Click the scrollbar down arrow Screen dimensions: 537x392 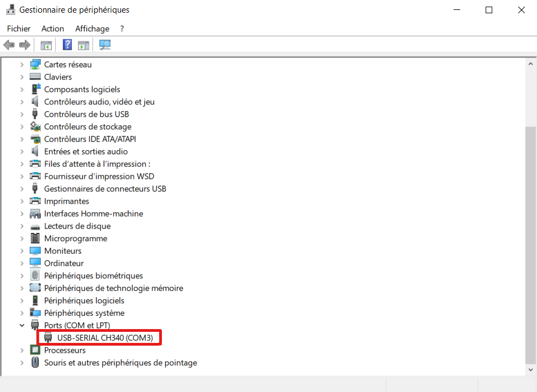[x=530, y=369]
